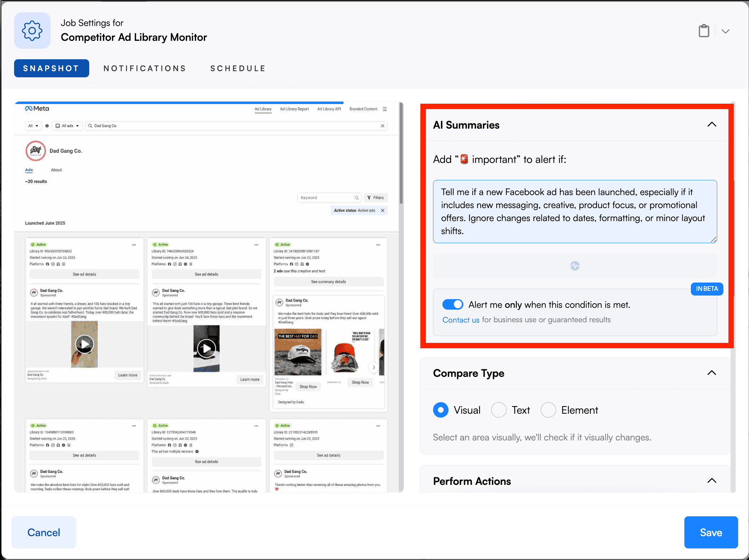Switch to the Snapshot tab
The height and width of the screenshot is (560, 749).
pyautogui.click(x=51, y=68)
